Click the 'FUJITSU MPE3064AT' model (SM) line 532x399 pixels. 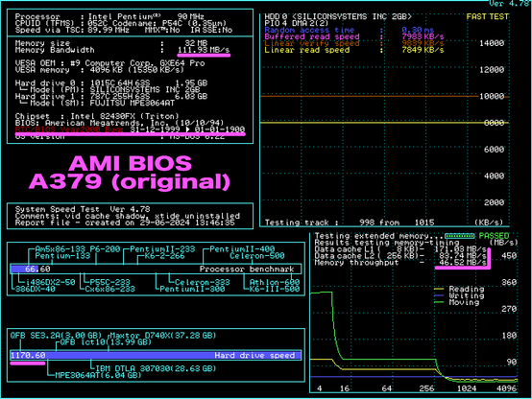tap(97, 103)
